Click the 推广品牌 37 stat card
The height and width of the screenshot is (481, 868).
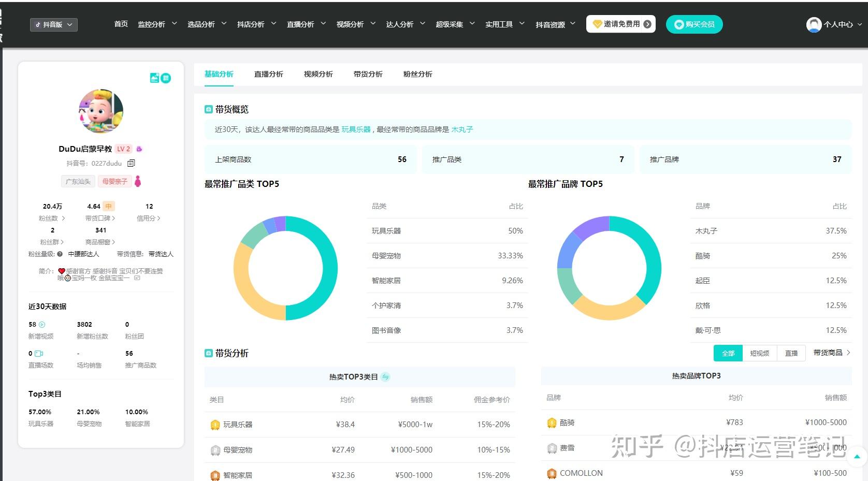coord(745,159)
